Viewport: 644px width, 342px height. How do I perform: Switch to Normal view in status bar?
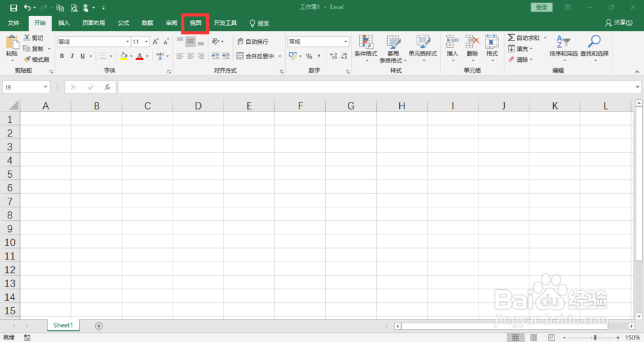tap(515, 337)
